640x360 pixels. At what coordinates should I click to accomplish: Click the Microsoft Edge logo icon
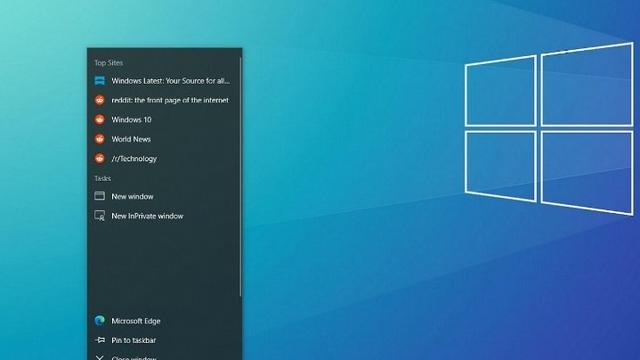100,321
